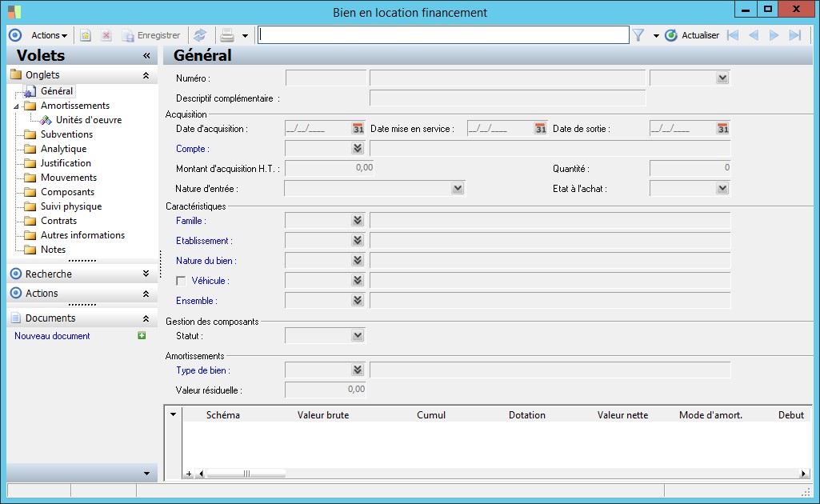Open calendar for Date d'acquisition
The height and width of the screenshot is (504, 820).
[x=358, y=129]
